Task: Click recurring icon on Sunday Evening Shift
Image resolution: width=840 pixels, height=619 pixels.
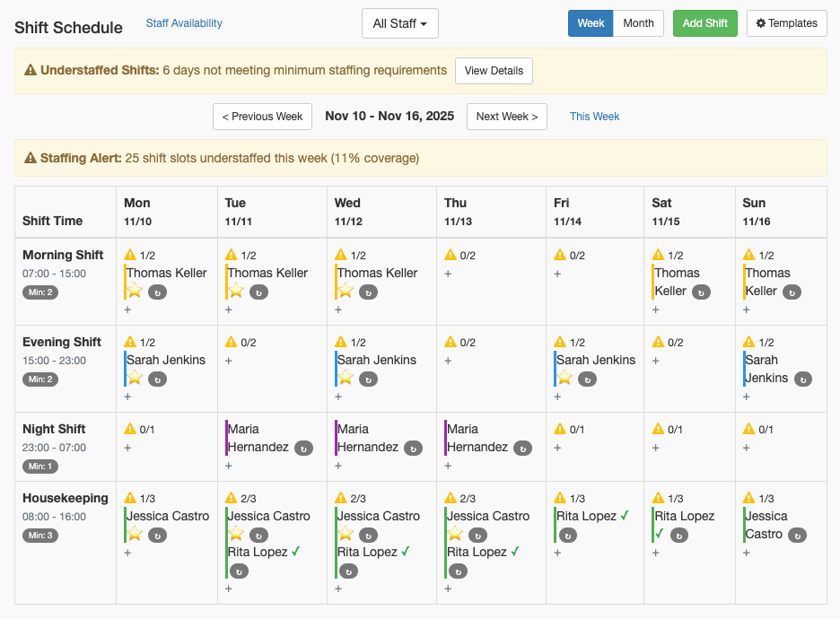Action: tap(803, 379)
